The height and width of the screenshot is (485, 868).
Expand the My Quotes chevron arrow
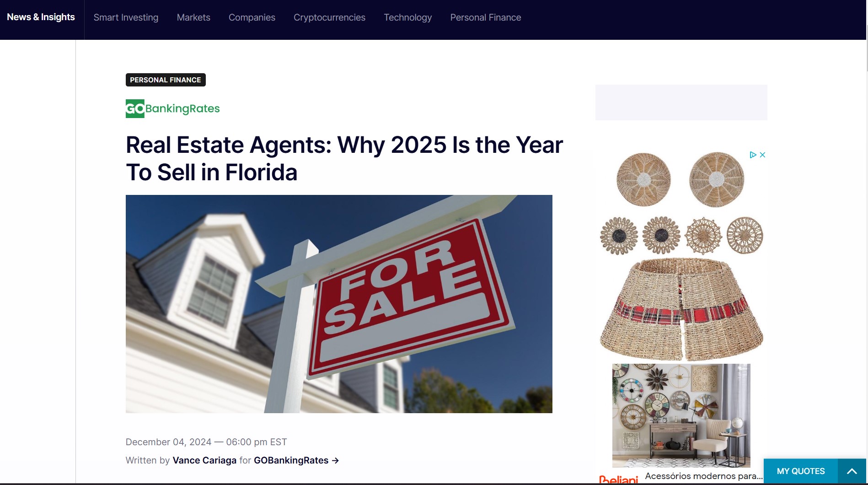click(x=852, y=471)
